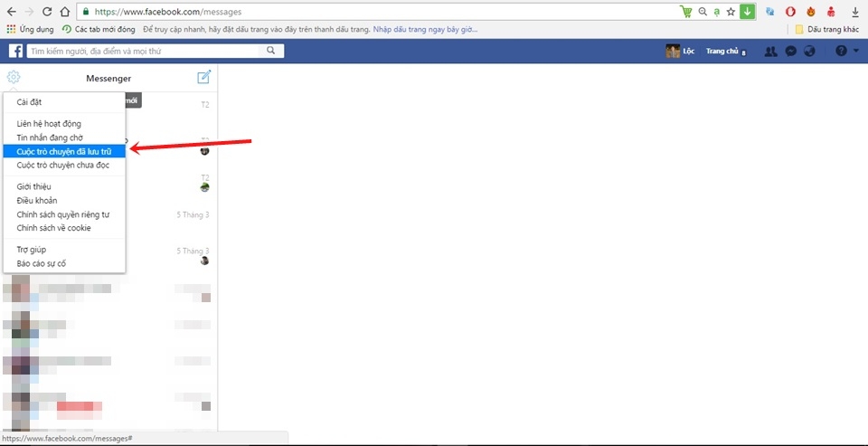The image size is (868, 446).
Task: Reload the page
Action: point(47,12)
